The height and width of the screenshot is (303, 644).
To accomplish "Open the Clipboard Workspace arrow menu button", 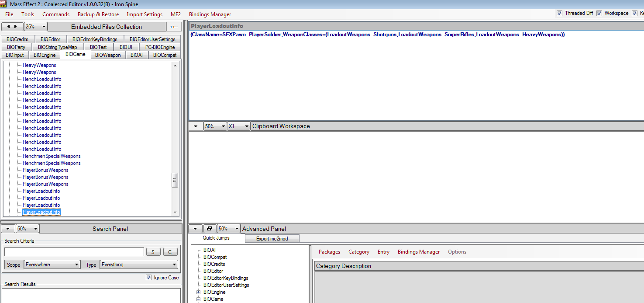I will click(195, 126).
